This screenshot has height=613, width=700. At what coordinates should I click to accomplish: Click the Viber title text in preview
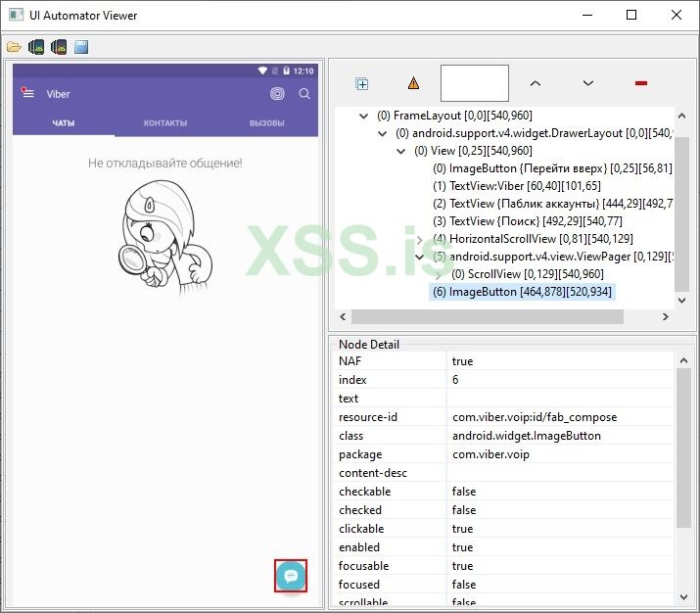pyautogui.click(x=58, y=94)
